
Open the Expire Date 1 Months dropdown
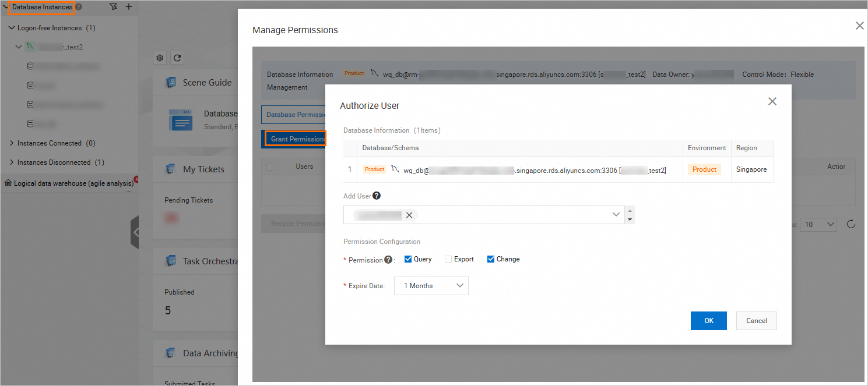tap(431, 286)
